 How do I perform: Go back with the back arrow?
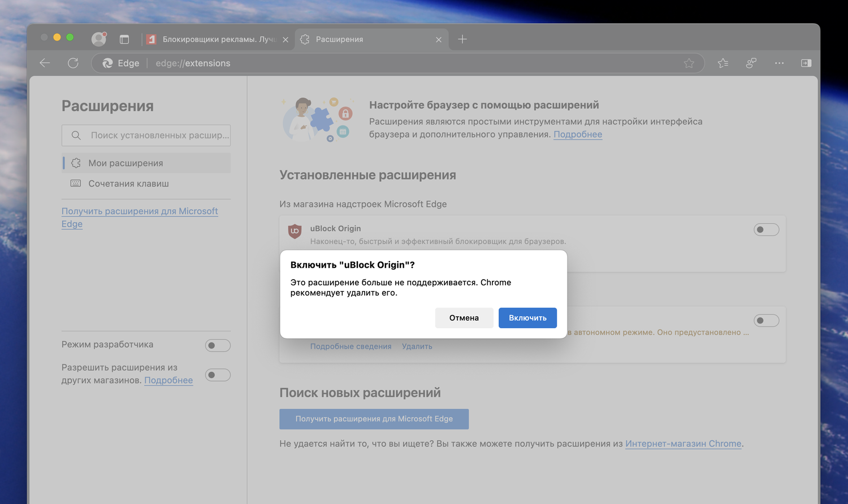pos(45,63)
